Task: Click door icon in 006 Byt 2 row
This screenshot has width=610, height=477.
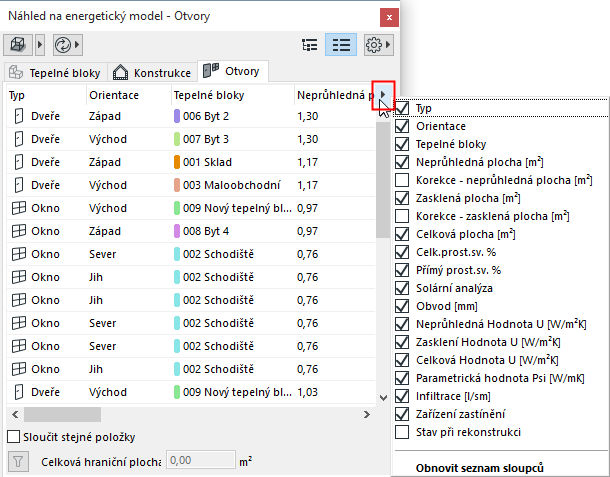Action: click(x=19, y=116)
